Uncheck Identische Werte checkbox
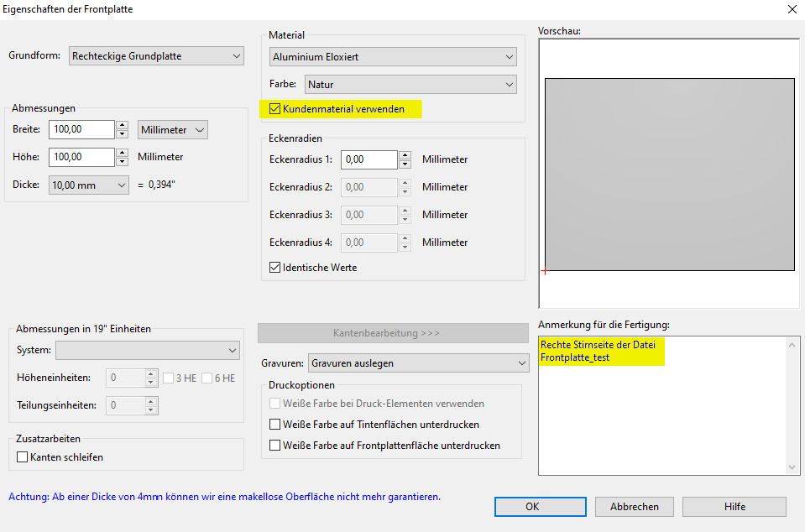Screen dimensions: 805x532 coord(274,268)
